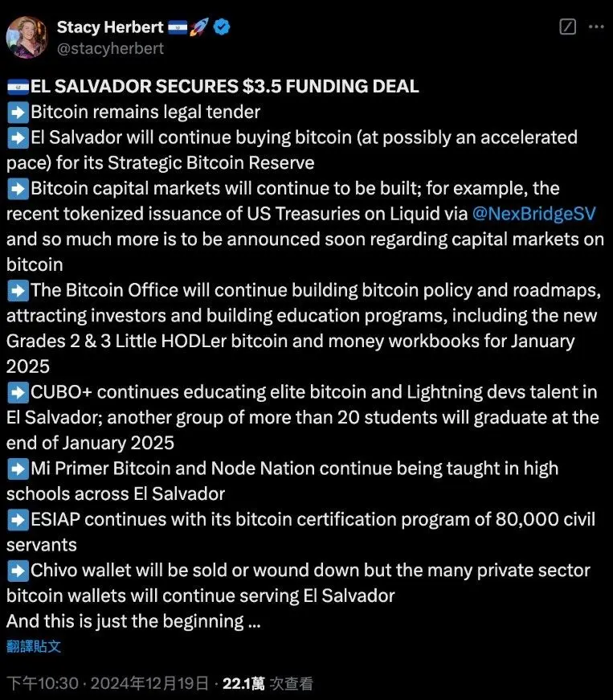Click the El Salvador flag beside name
Image resolution: width=613 pixels, height=700 pixels.
tap(178, 27)
